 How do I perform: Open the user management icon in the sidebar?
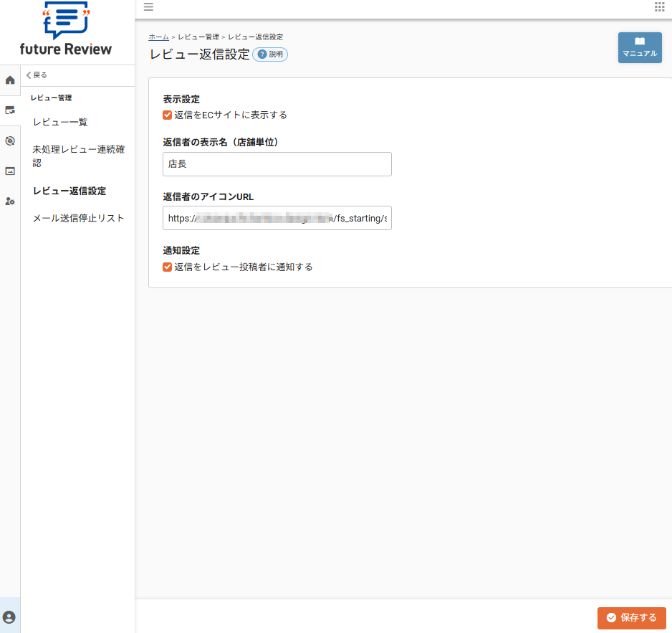tap(9, 201)
